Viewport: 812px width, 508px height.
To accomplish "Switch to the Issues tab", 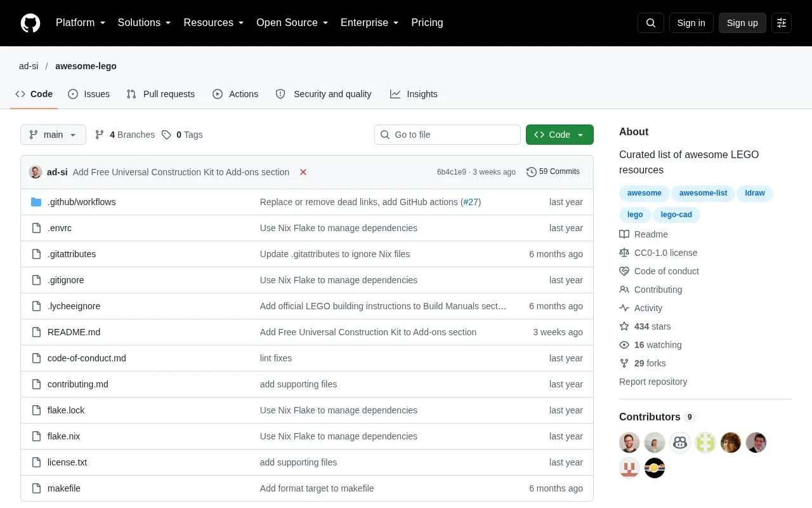I will [x=89, y=94].
